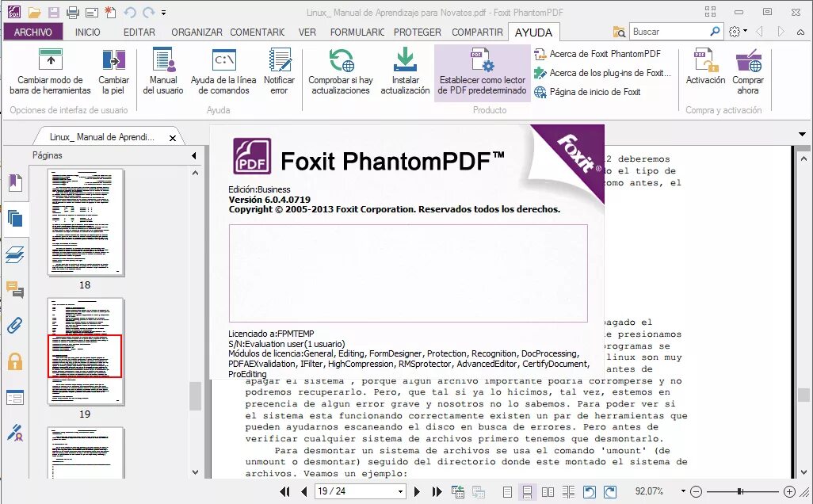
Task: Select facing pages view mode
Action: tap(548, 491)
